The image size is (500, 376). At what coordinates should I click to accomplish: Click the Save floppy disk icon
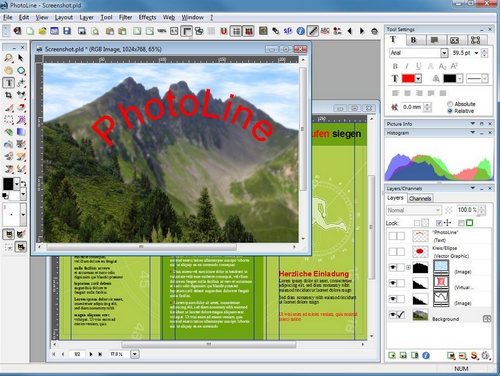point(67,31)
